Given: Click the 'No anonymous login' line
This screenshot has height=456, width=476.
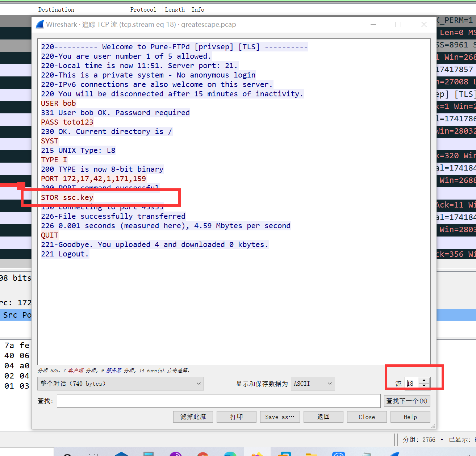Looking at the screenshot, I should click(x=148, y=75).
